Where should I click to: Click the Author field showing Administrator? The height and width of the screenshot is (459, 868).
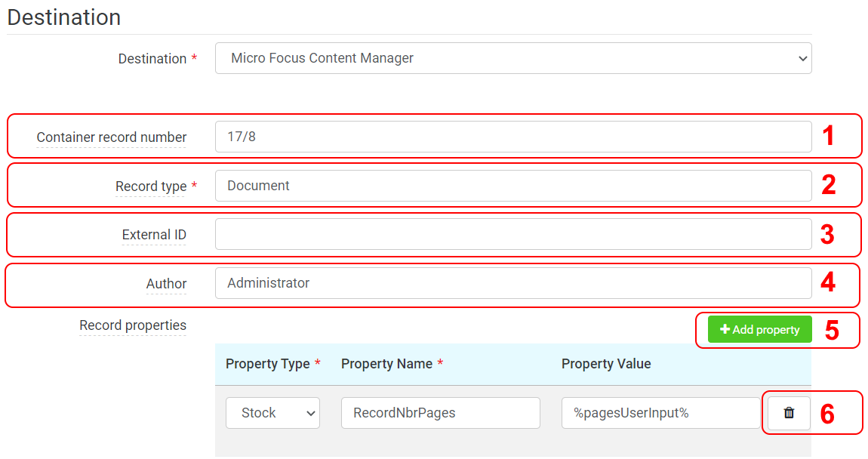click(513, 284)
